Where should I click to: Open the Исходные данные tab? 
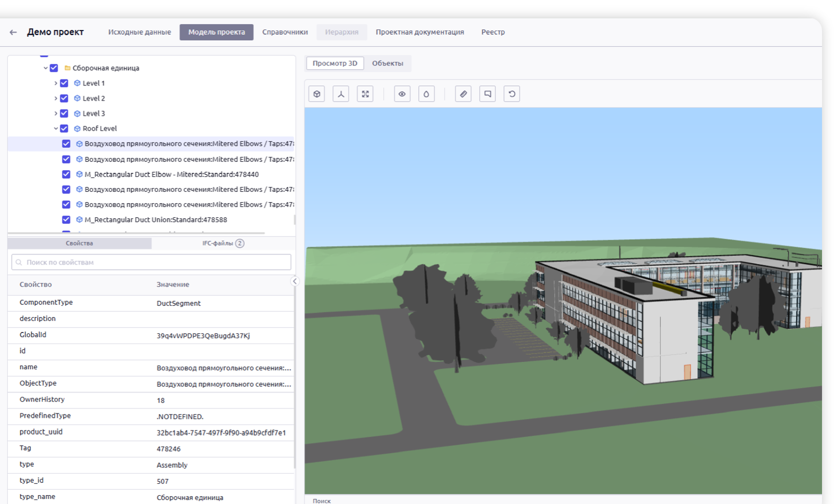pyautogui.click(x=140, y=32)
